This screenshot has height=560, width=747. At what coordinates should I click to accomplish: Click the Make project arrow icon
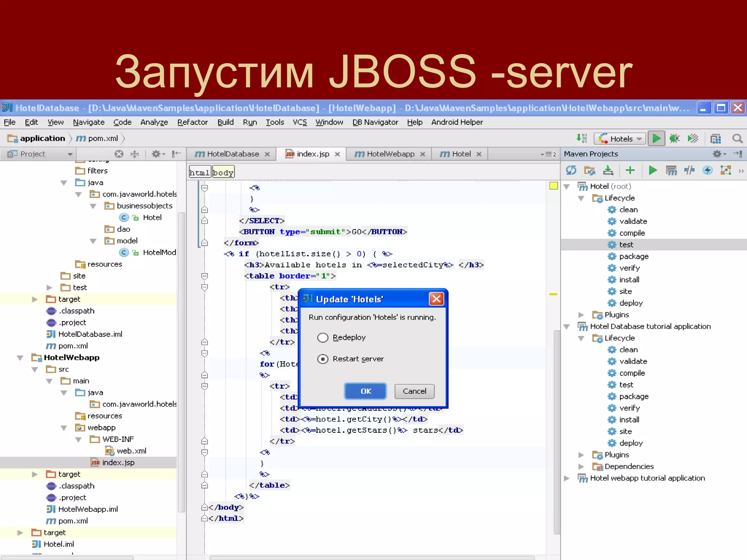point(581,139)
